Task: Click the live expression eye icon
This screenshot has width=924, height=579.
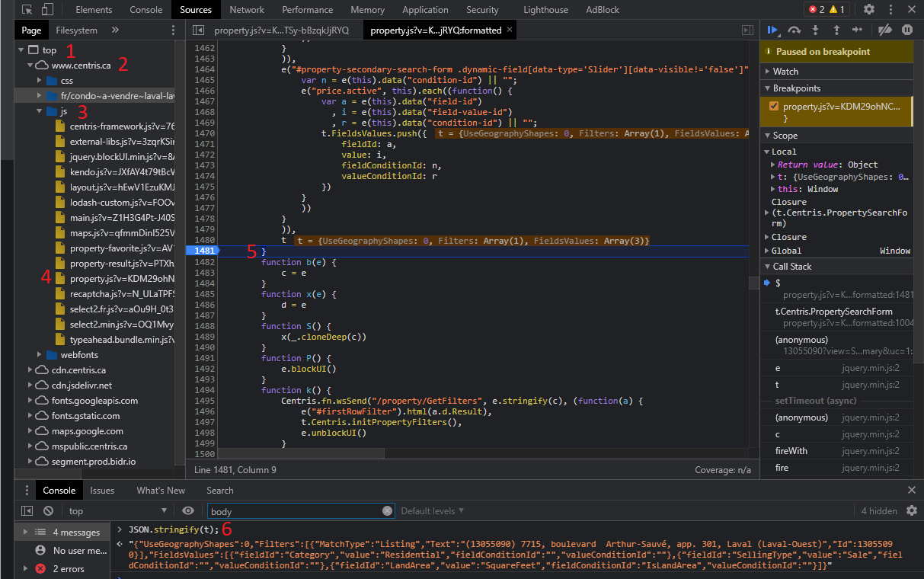Action: 188,511
